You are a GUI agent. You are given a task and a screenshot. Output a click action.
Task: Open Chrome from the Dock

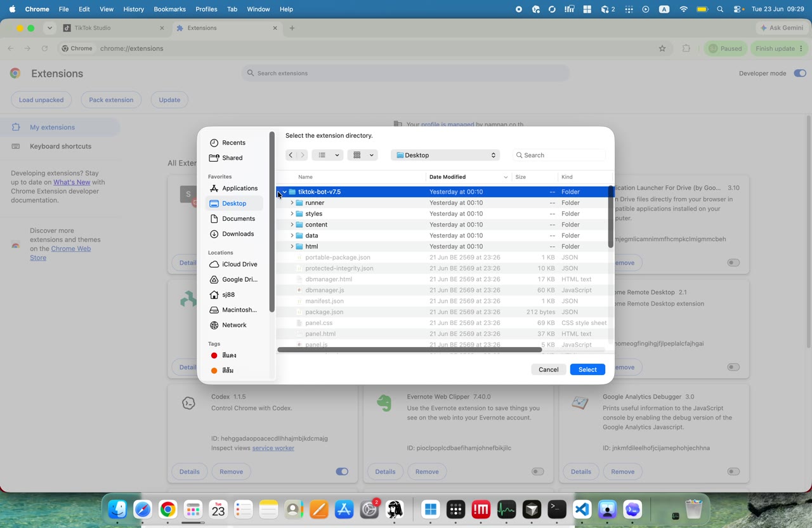[x=168, y=509]
